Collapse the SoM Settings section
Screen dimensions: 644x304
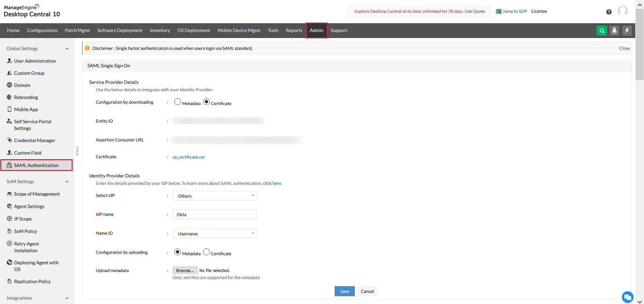tap(67, 182)
